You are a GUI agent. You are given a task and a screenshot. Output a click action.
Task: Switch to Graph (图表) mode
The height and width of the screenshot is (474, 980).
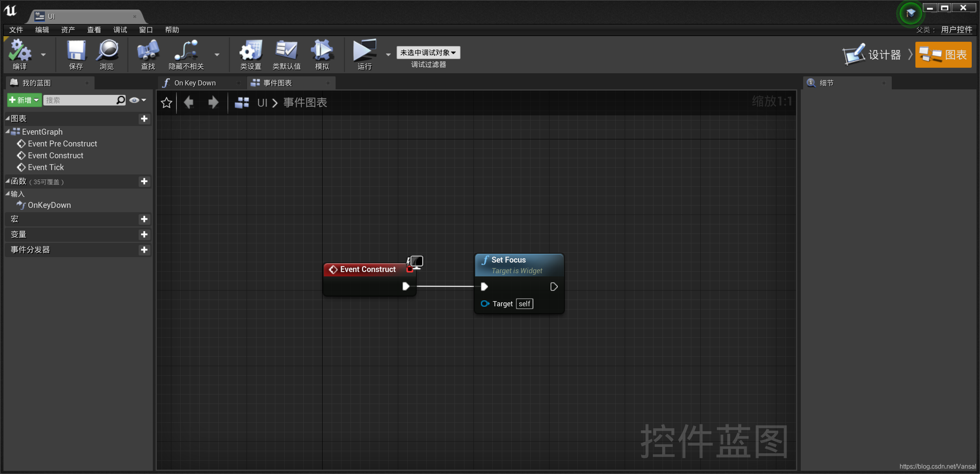(x=943, y=55)
